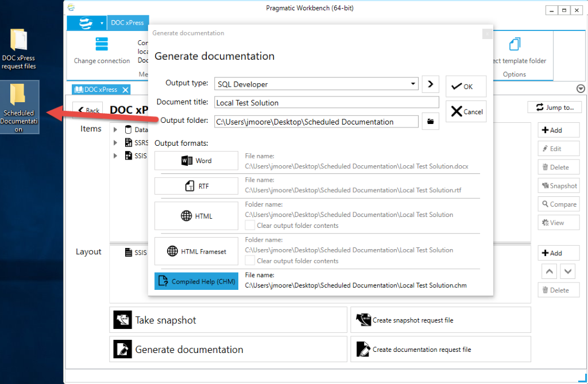Click the Generate documentation pen icon

(x=122, y=348)
